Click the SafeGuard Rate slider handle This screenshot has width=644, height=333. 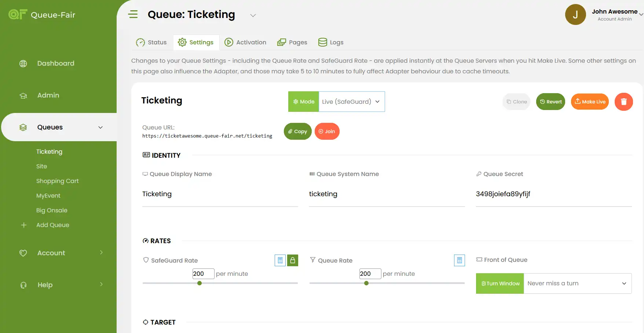click(x=200, y=283)
